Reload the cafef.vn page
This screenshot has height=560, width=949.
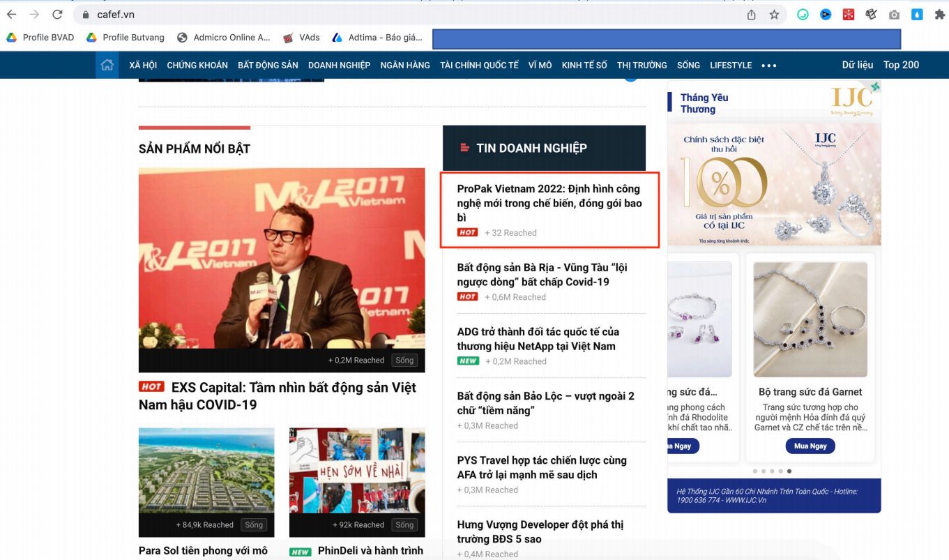pyautogui.click(x=57, y=15)
